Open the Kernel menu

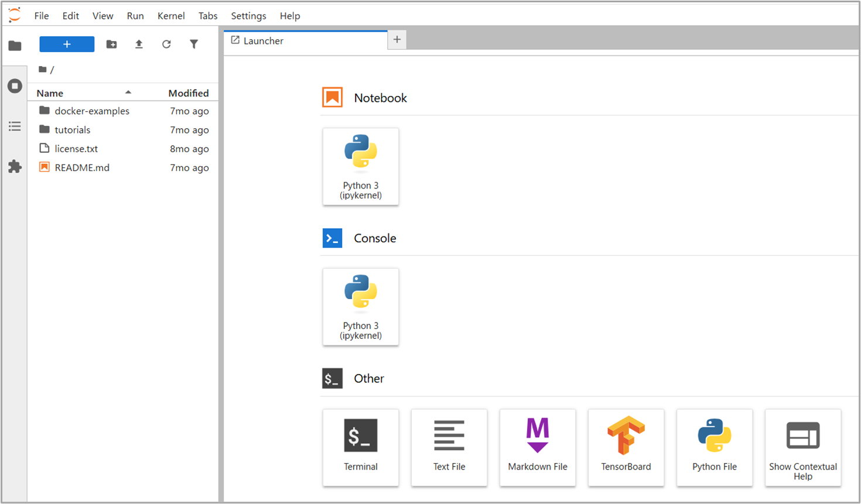(x=171, y=16)
